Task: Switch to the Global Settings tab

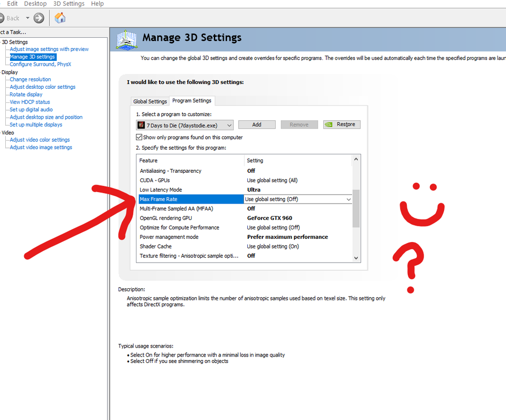Action: (x=150, y=101)
